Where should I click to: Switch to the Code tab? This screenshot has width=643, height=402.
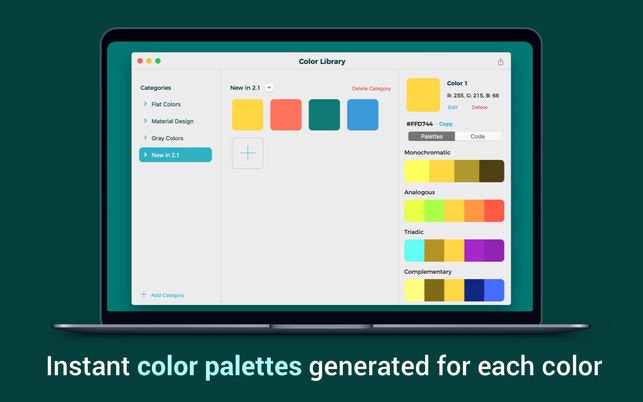[x=478, y=136]
